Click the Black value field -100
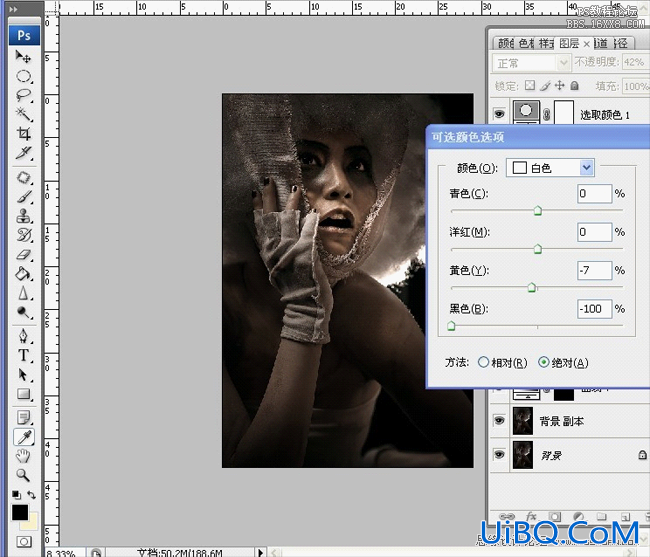Viewport: 650px width, 557px height. click(x=594, y=309)
